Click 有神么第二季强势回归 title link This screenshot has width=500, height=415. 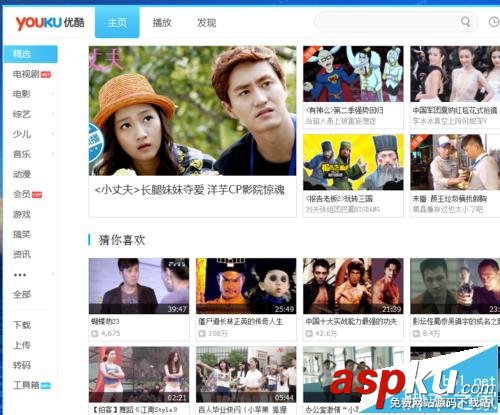pos(344,110)
